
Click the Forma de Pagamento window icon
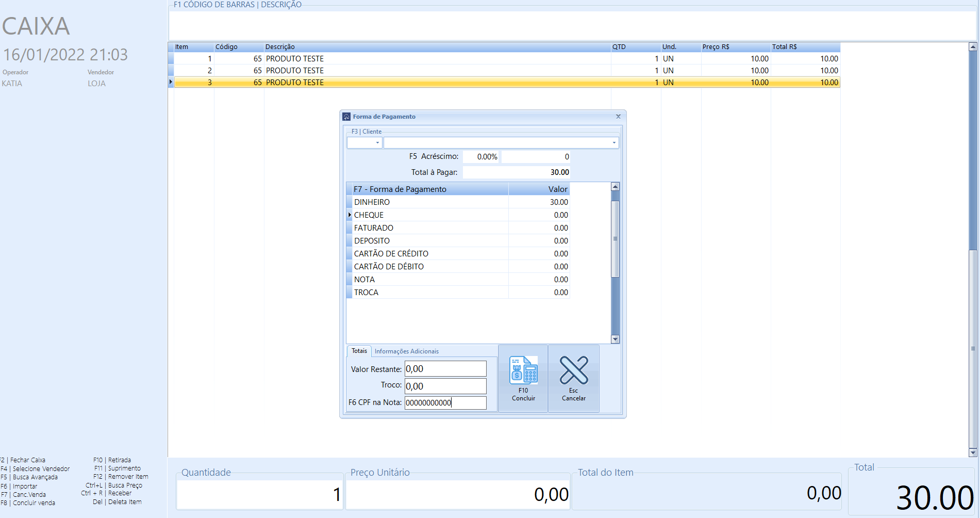[x=346, y=117]
